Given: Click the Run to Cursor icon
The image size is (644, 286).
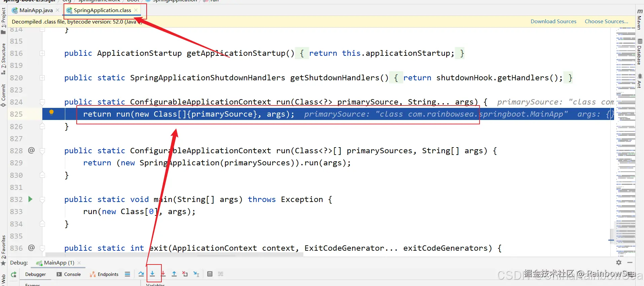Looking at the screenshot, I should 196,274.
